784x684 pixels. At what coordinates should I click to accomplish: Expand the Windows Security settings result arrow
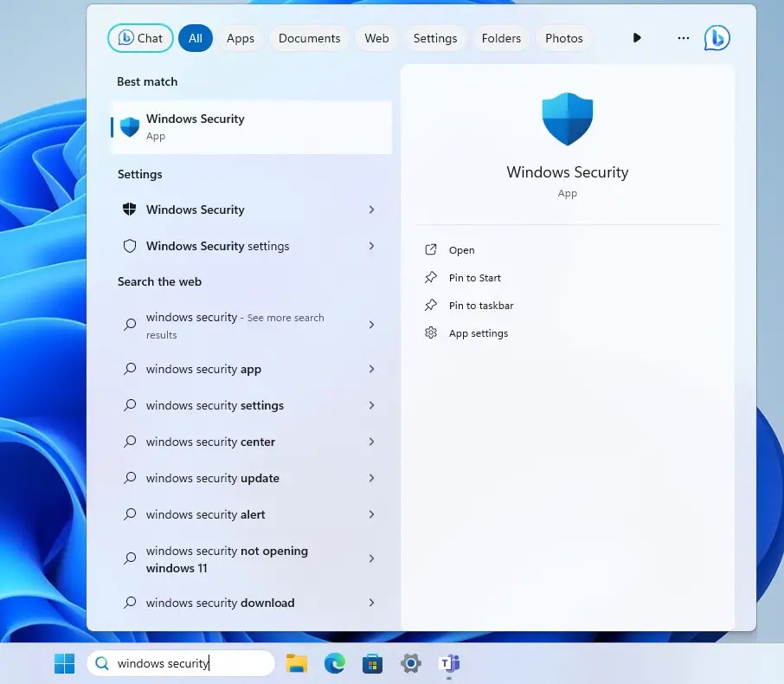click(371, 210)
